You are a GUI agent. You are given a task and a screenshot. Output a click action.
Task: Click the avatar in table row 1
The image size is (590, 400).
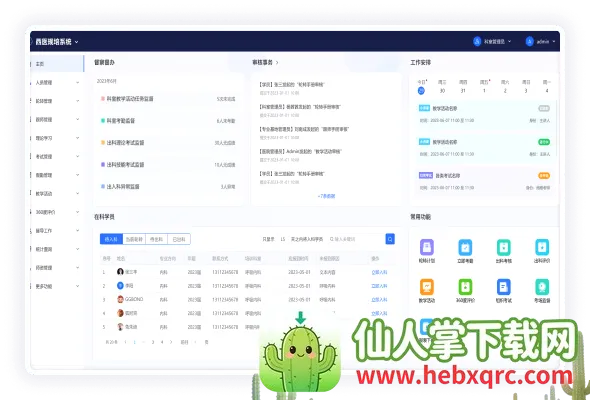coord(120,272)
